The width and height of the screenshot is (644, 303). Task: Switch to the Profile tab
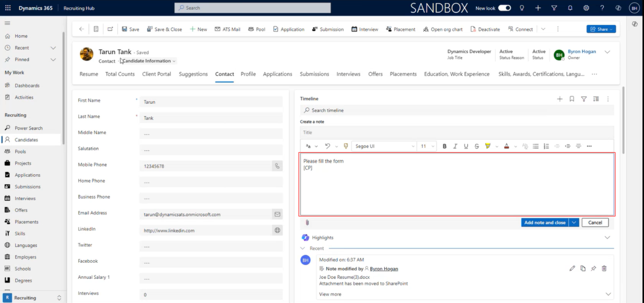pyautogui.click(x=248, y=74)
